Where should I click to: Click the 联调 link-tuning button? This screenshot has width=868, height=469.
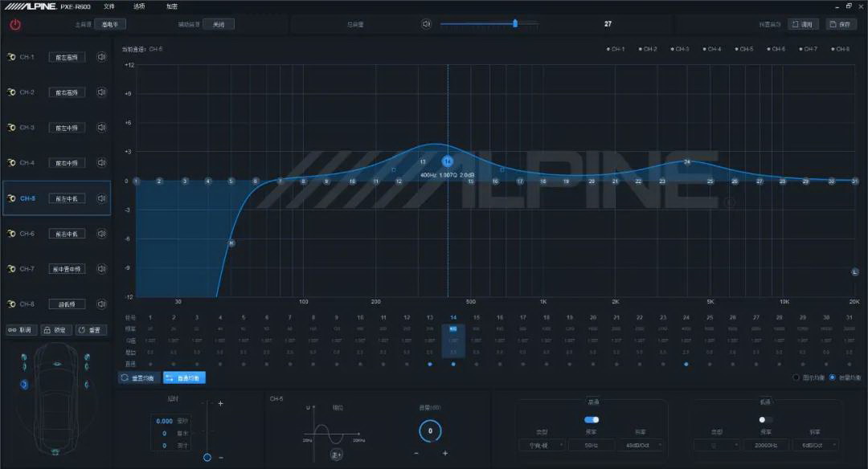(x=20, y=330)
